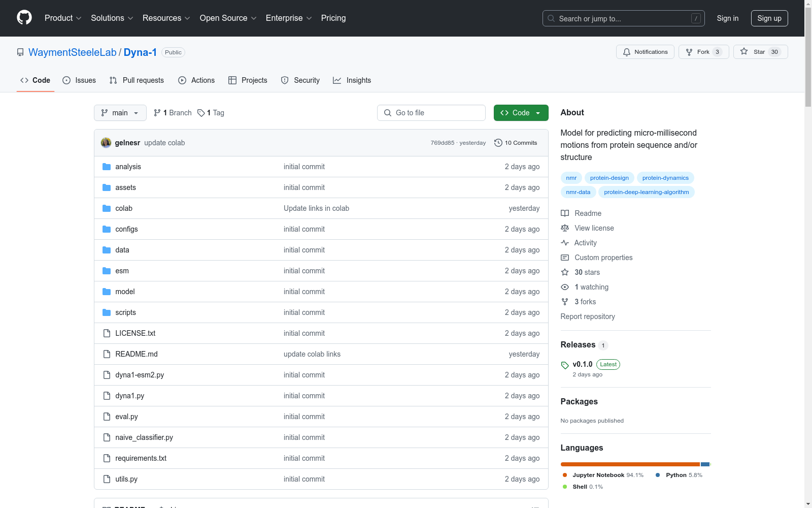Click the data folder icon
This screenshot has width=812, height=508.
coord(107,250)
